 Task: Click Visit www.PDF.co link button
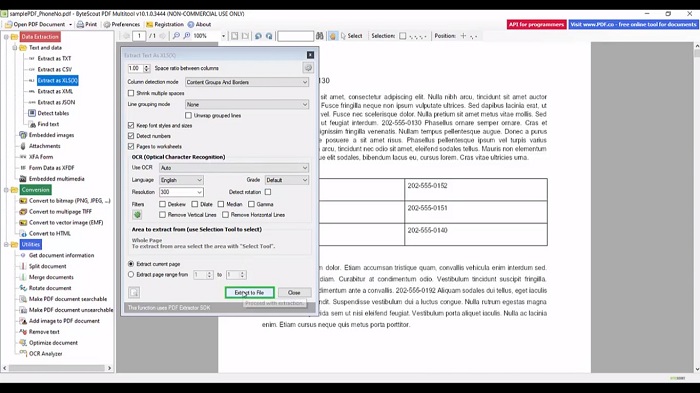click(633, 25)
